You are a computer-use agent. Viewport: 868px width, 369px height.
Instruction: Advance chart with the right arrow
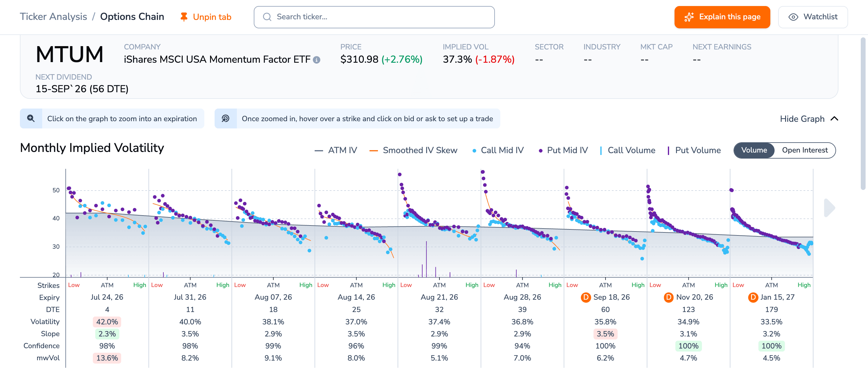click(x=829, y=208)
